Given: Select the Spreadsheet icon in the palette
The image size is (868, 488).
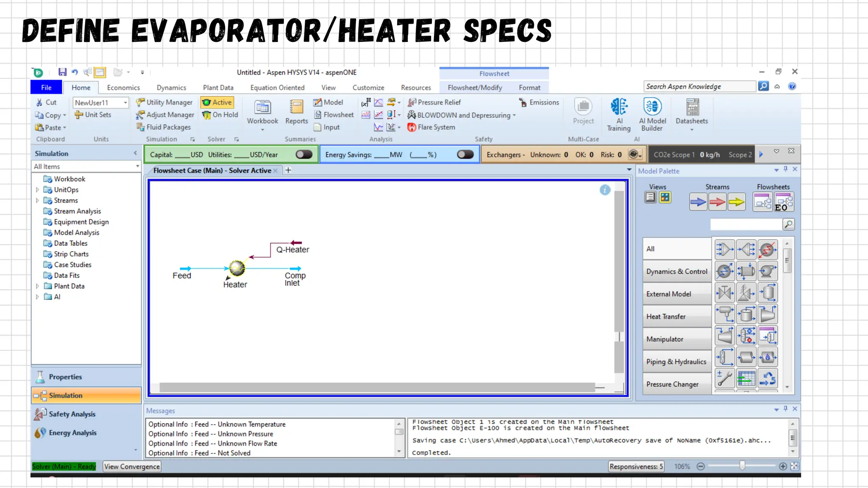Looking at the screenshot, I should [746, 379].
